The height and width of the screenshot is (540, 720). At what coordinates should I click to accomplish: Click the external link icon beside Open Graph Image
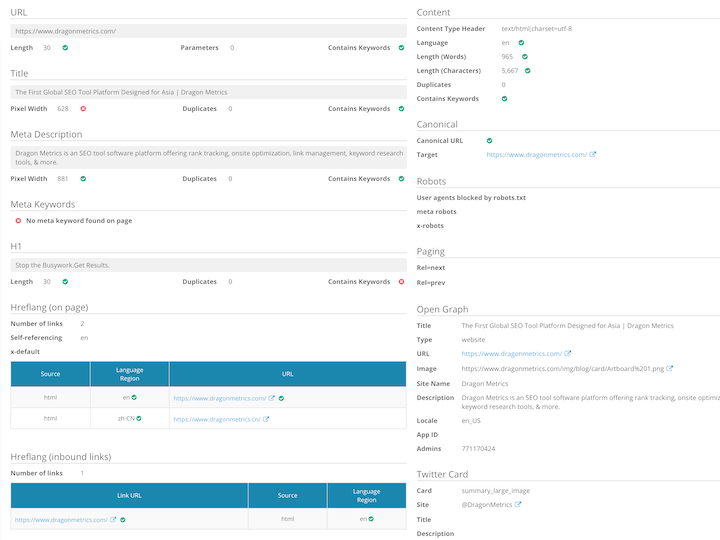670,368
